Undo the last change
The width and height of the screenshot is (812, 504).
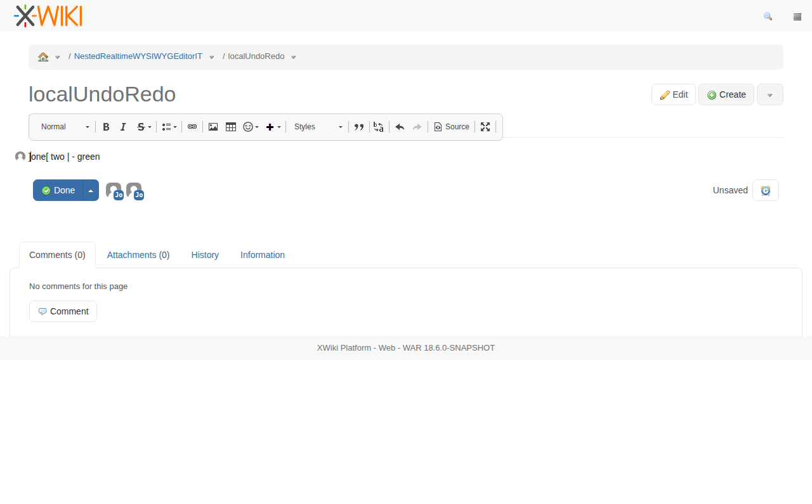pyautogui.click(x=400, y=127)
